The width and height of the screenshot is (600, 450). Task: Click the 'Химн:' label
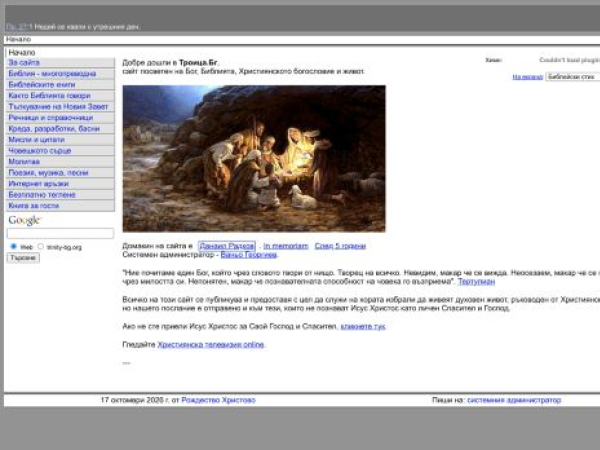[493, 60]
